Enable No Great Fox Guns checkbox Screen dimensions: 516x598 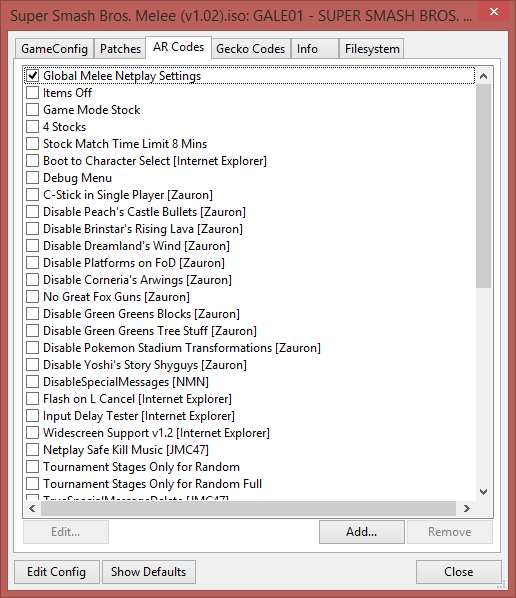click(x=32, y=296)
